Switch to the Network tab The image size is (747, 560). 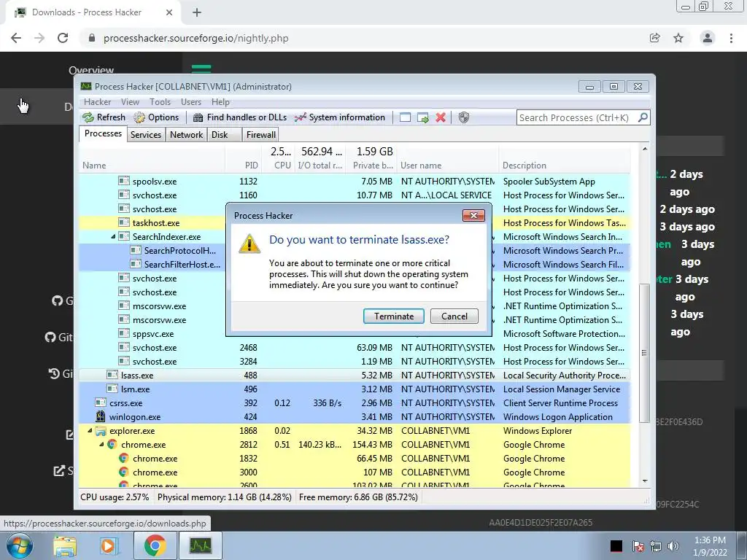(186, 135)
